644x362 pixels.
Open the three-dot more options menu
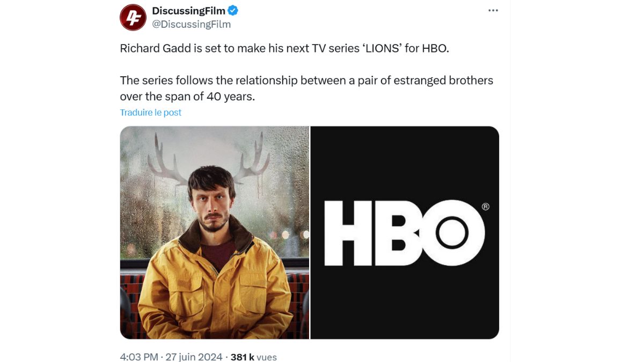(x=493, y=11)
